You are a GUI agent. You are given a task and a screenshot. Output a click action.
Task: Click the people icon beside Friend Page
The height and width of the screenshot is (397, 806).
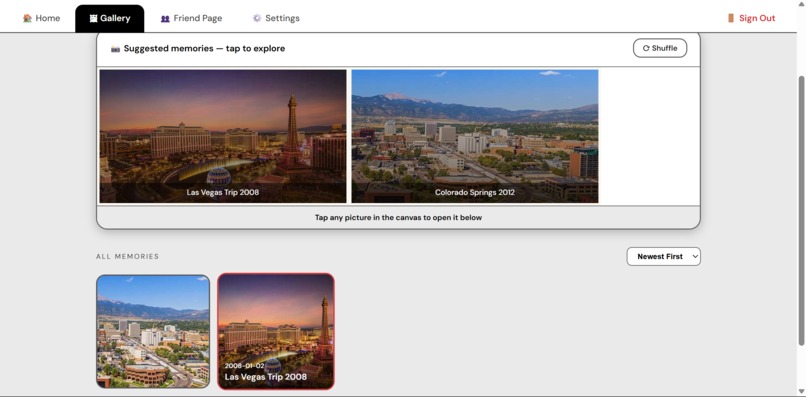tap(165, 19)
